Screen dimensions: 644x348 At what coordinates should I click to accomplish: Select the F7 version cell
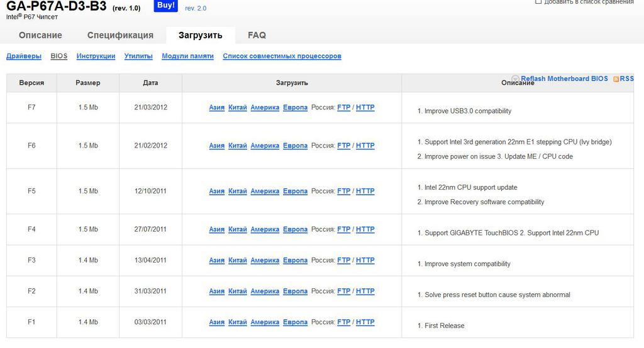click(x=31, y=107)
